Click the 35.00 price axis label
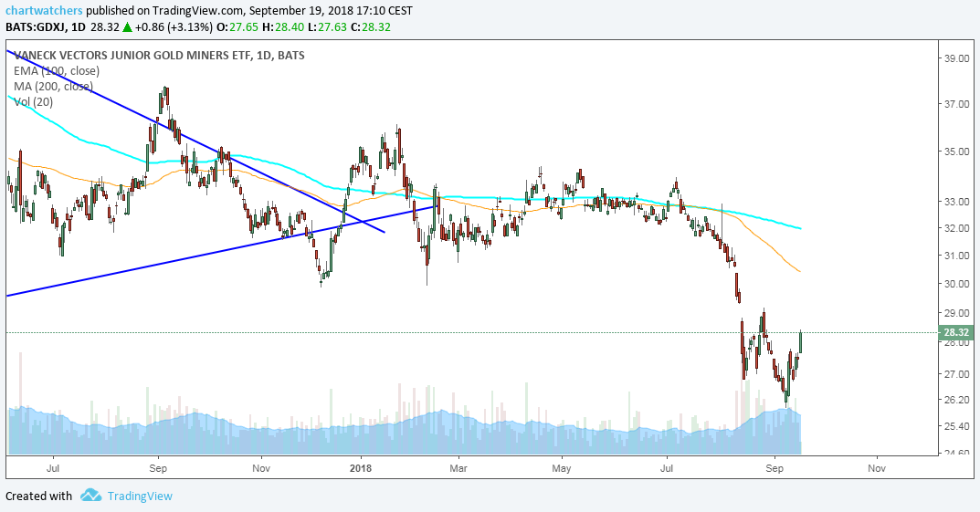980x512 pixels. pyautogui.click(x=956, y=152)
